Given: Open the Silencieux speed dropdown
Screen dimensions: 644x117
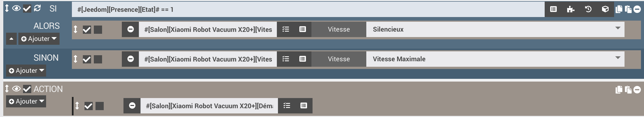Looking at the screenshot, I should (495, 29).
